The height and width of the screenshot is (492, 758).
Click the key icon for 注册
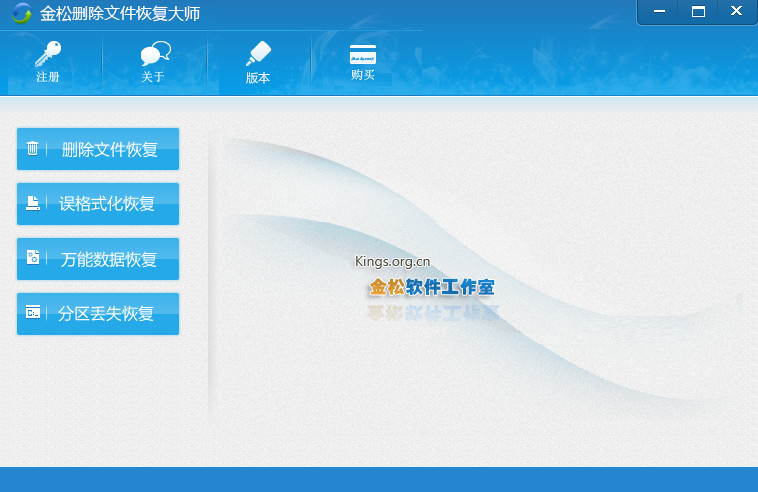click(x=47, y=54)
